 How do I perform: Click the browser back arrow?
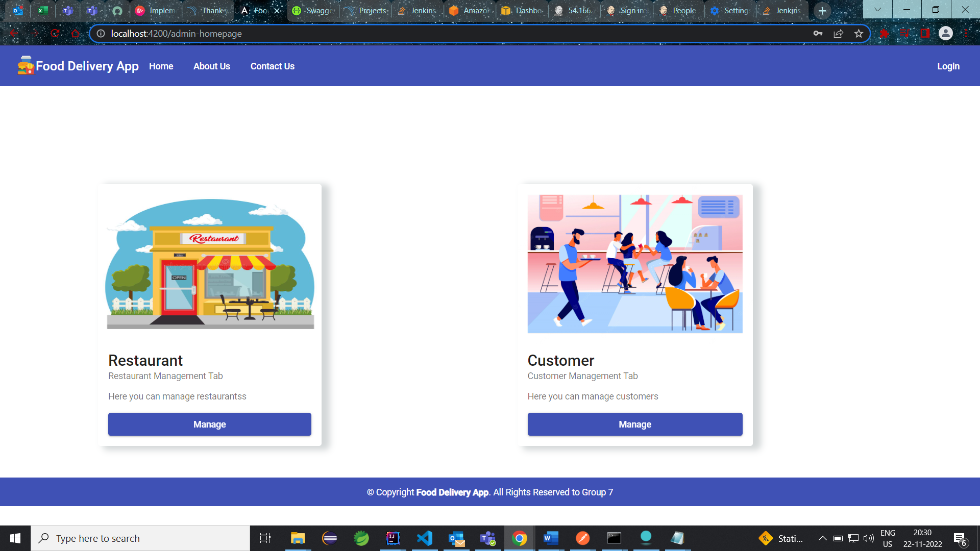pos(14,34)
